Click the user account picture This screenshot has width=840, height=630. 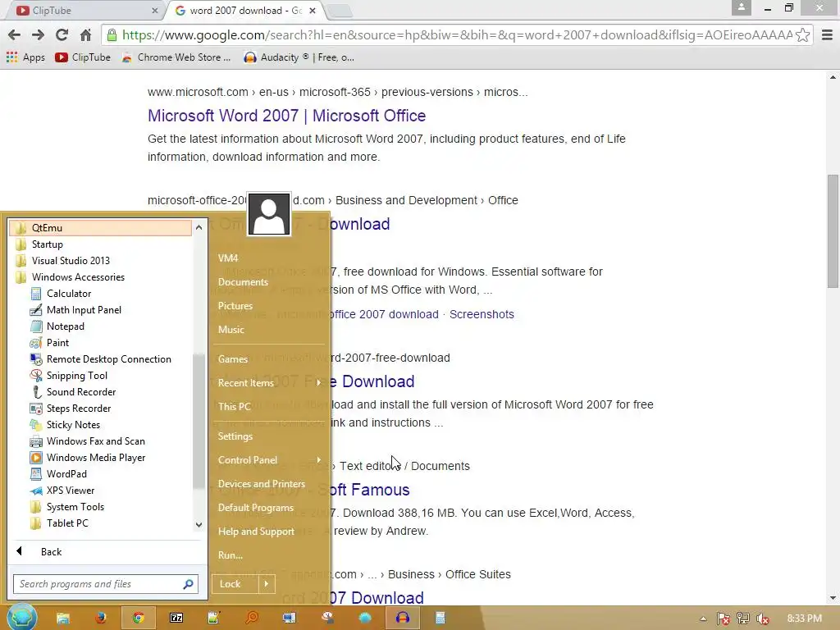tap(269, 214)
